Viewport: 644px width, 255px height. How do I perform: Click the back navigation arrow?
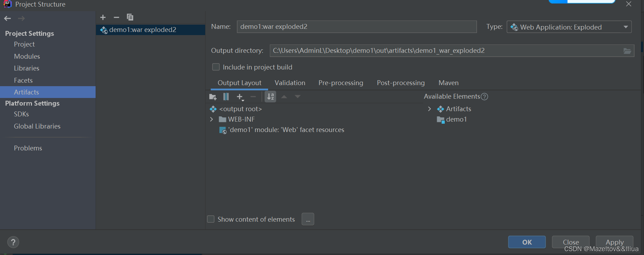(x=8, y=18)
